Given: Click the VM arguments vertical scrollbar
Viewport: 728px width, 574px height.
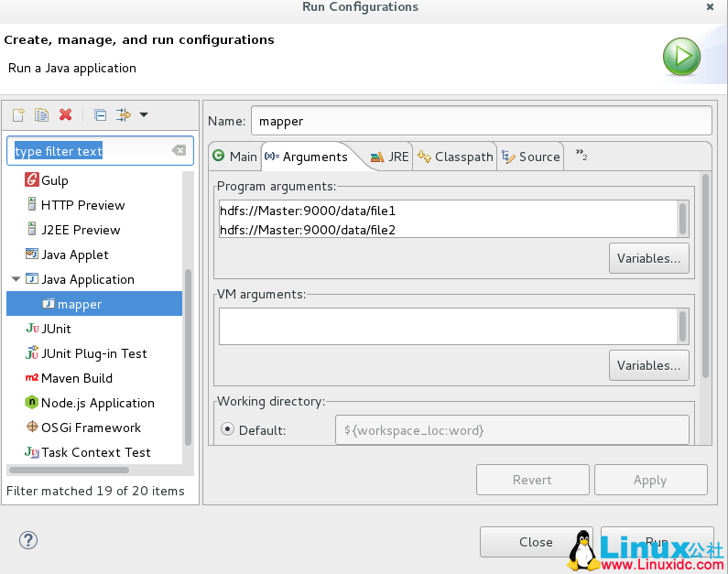Looking at the screenshot, I should click(682, 327).
